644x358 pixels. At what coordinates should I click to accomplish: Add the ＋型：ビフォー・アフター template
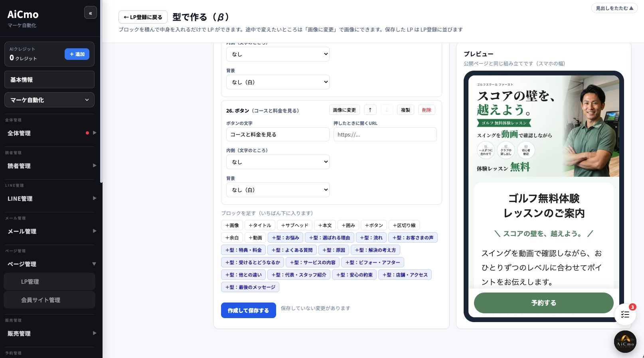(373, 263)
